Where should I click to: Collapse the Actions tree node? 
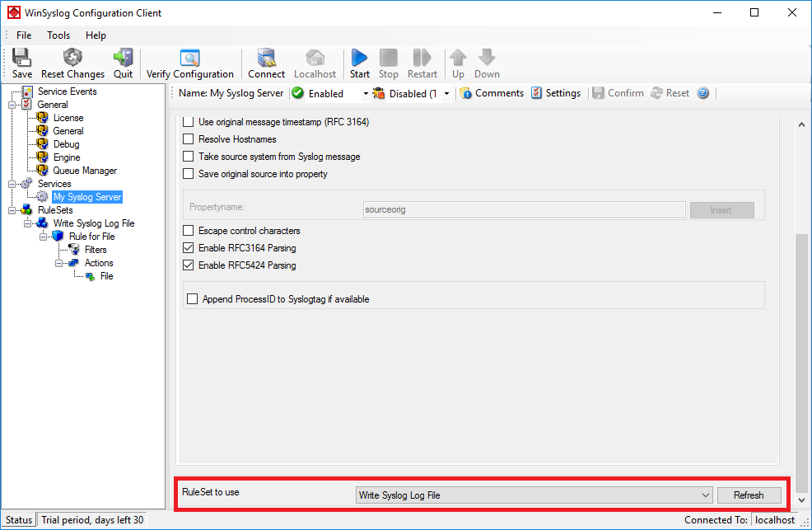58,263
